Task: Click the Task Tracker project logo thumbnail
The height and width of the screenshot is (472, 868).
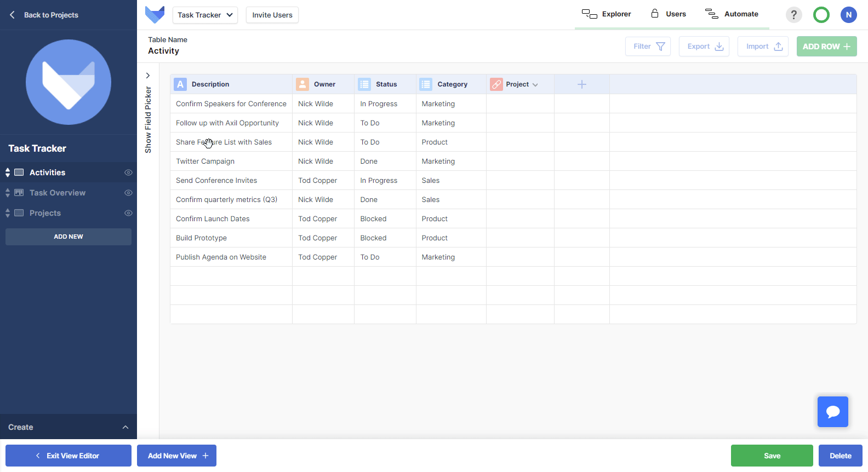Action: click(x=68, y=82)
